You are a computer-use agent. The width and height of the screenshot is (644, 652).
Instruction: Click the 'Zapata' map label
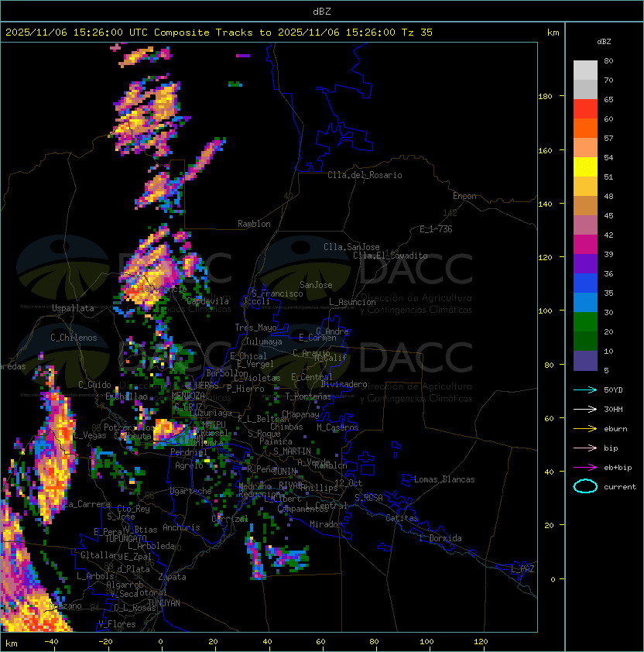point(172,577)
